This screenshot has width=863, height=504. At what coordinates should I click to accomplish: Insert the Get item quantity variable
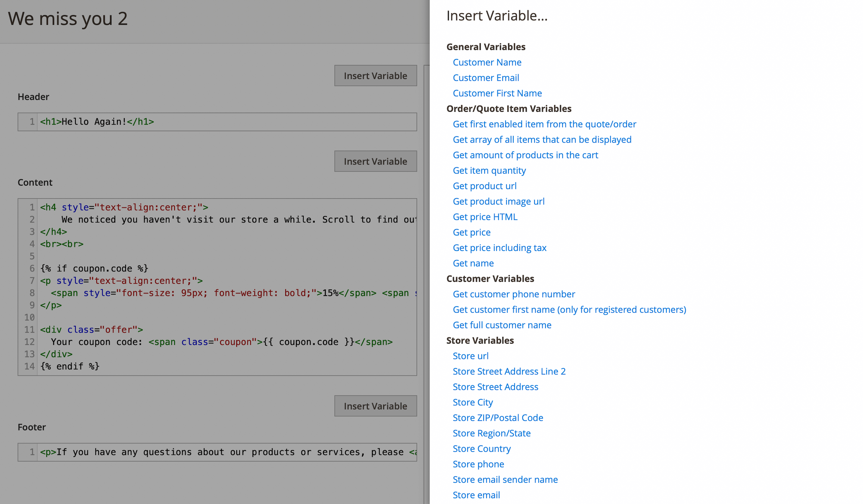(489, 170)
